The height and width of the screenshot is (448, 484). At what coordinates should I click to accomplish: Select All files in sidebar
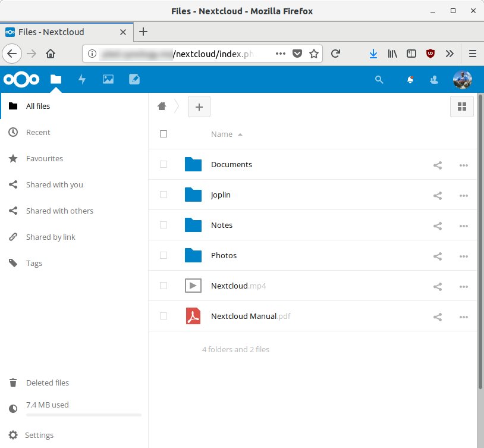point(74,106)
